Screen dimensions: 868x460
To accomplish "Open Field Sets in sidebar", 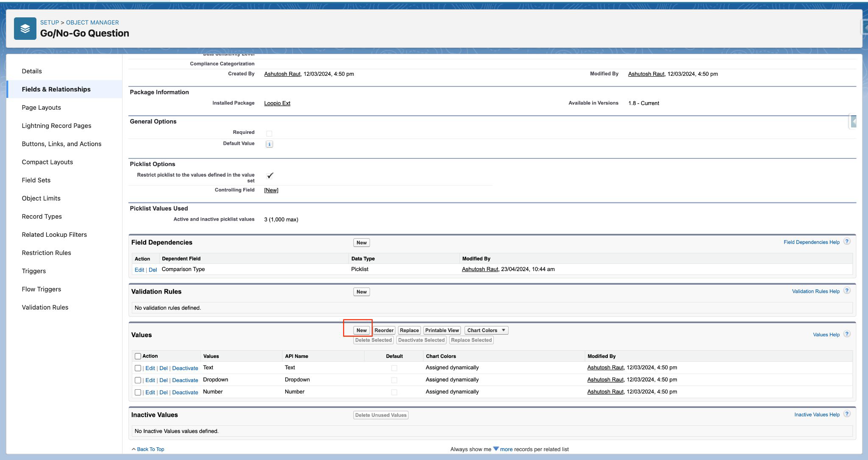I will (36, 180).
